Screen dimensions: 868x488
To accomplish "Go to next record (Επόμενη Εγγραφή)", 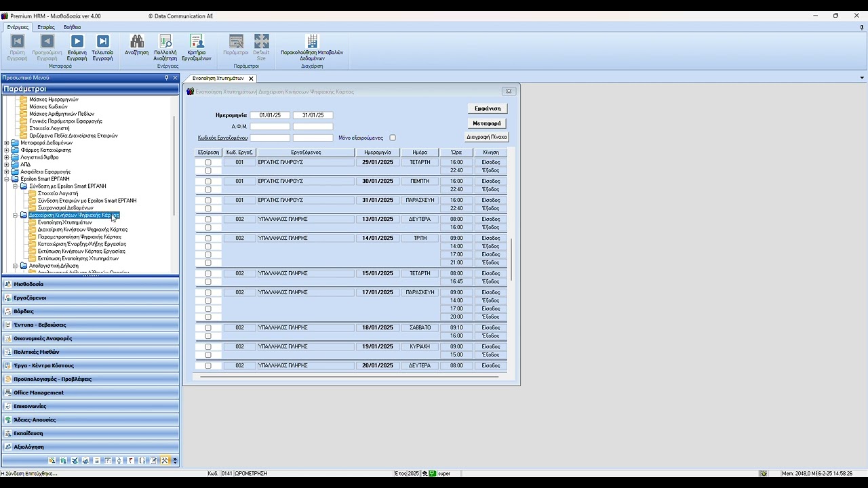I will click(x=77, y=48).
